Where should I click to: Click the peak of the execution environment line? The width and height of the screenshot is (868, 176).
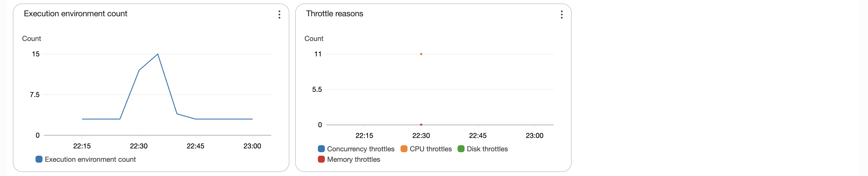click(x=158, y=54)
